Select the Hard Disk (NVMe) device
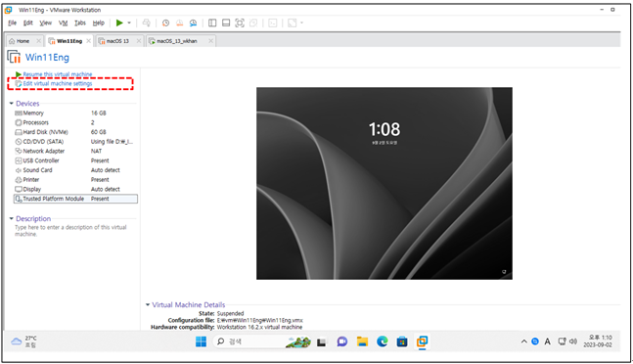633x364 pixels. click(75, 132)
